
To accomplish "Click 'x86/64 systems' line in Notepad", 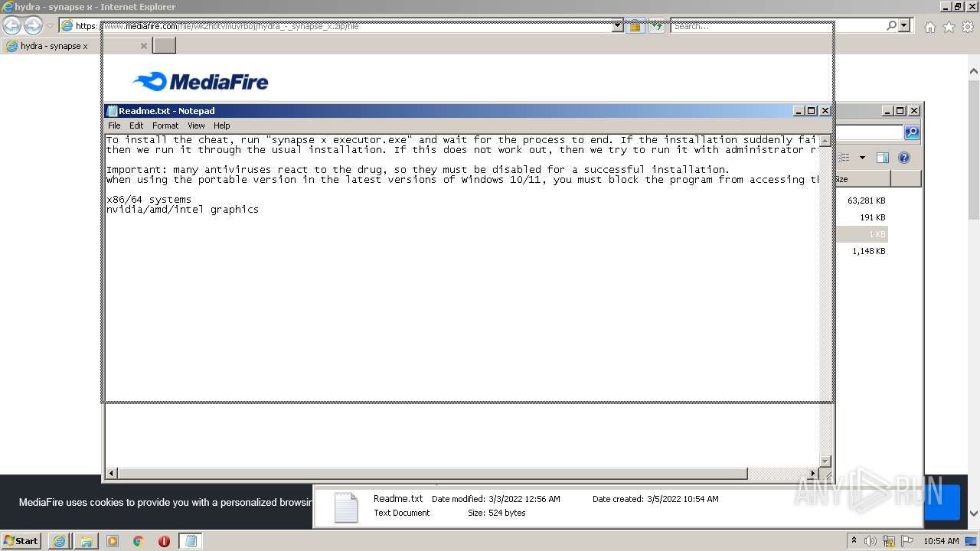I will pos(149,199).
